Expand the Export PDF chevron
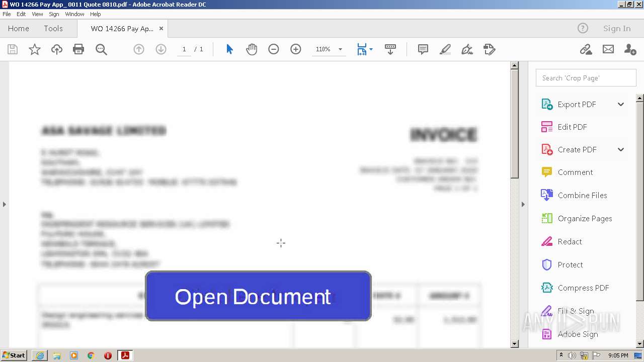The width and height of the screenshot is (644, 362). click(621, 104)
